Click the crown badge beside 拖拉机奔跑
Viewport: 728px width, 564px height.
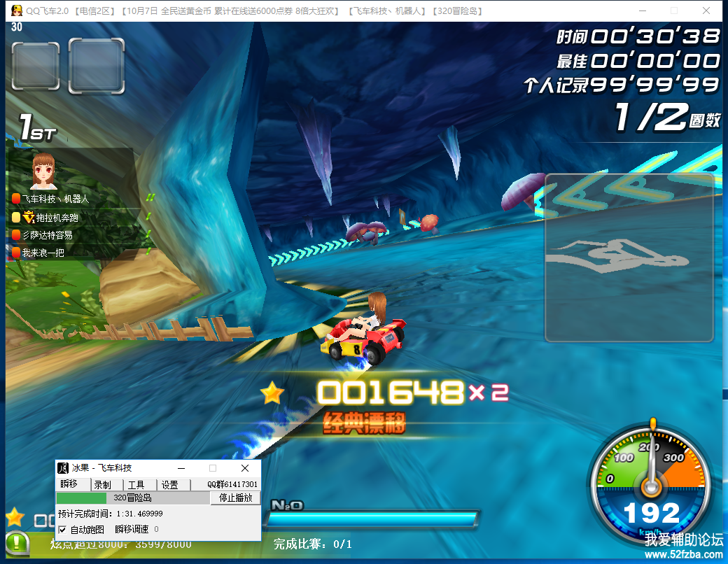28,217
